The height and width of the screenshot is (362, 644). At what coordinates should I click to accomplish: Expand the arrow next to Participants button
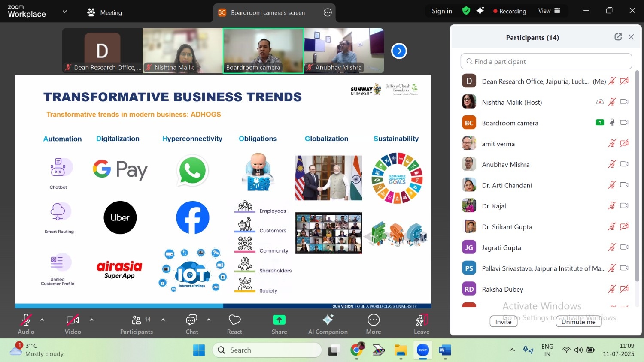[x=163, y=320]
